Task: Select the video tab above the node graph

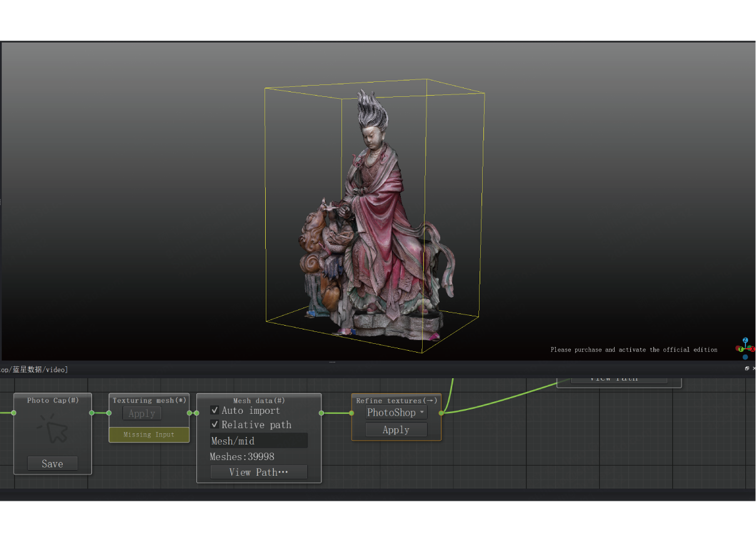Action: coord(34,369)
